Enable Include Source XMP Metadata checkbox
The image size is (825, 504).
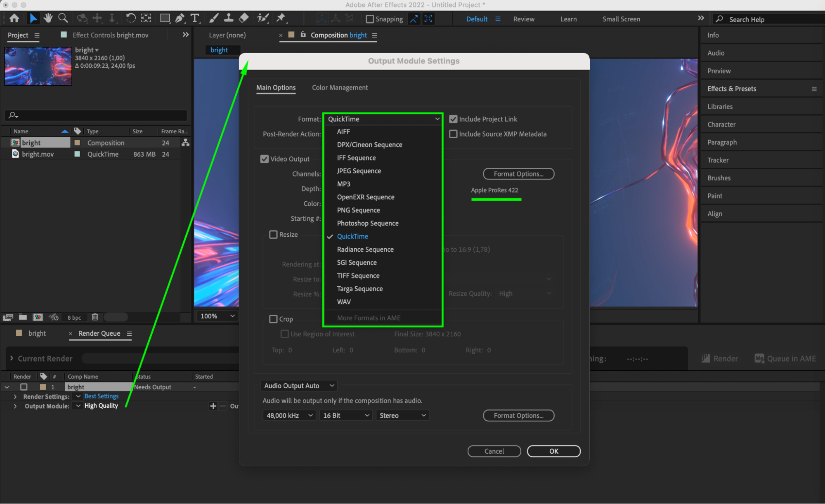[x=453, y=134]
